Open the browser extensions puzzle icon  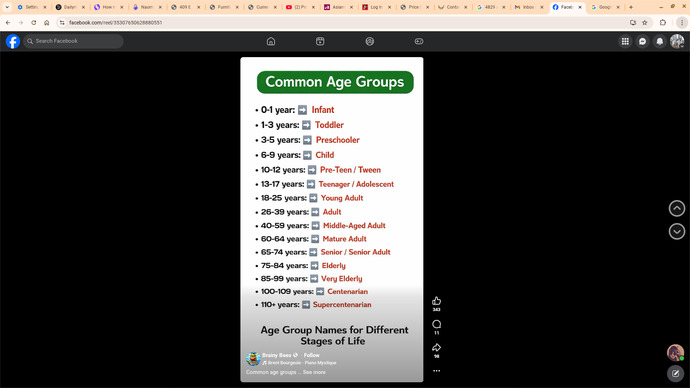pos(663,22)
